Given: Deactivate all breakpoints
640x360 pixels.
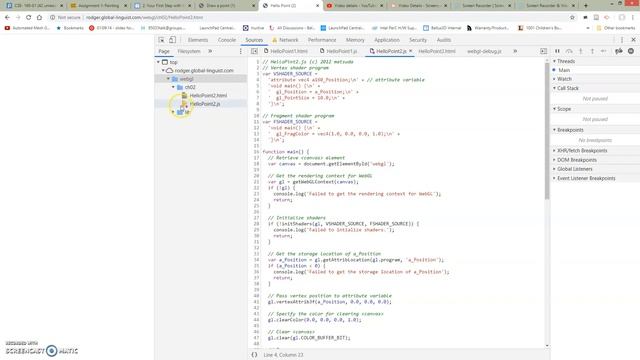Looking at the screenshot, I should point(619,51).
